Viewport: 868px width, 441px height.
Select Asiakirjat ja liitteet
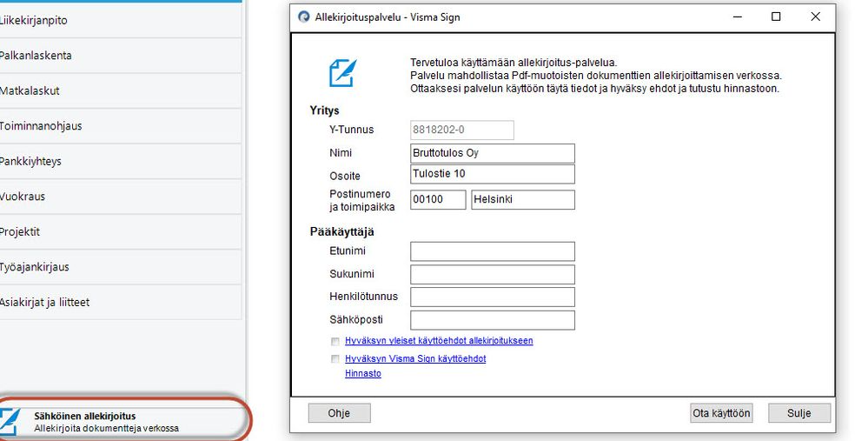click(x=120, y=302)
